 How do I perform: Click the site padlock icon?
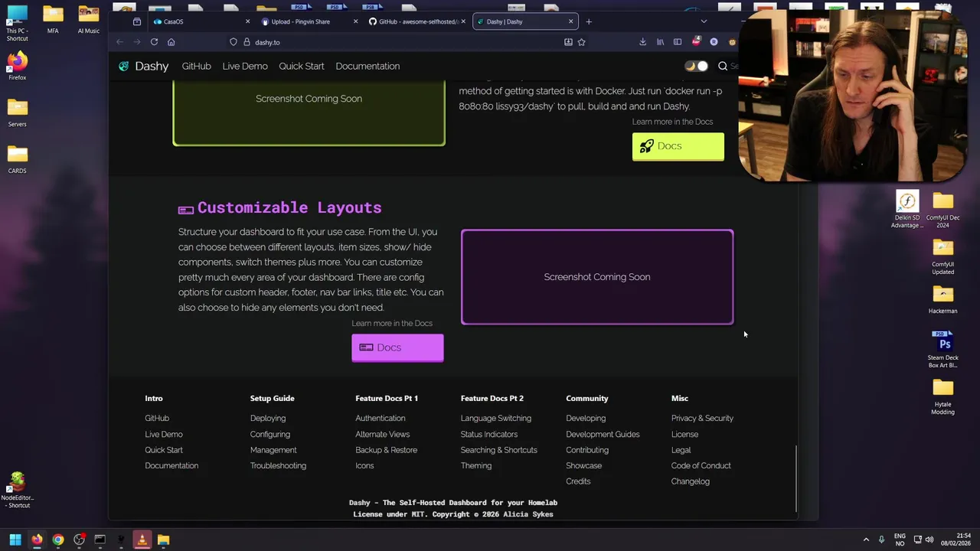tap(247, 42)
